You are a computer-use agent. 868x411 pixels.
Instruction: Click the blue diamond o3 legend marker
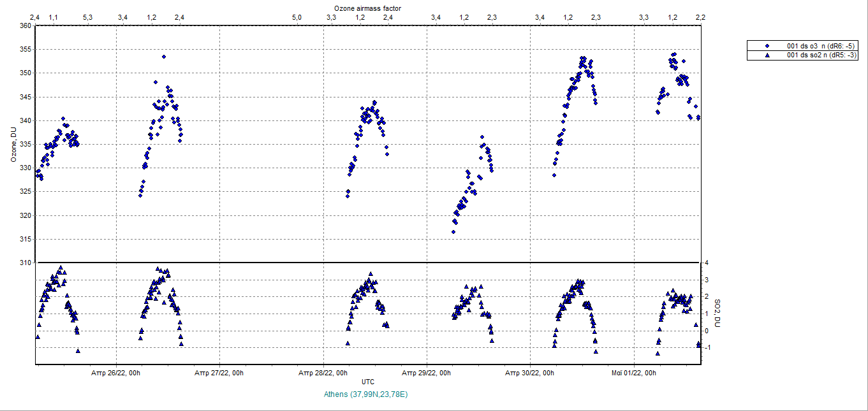coord(767,46)
